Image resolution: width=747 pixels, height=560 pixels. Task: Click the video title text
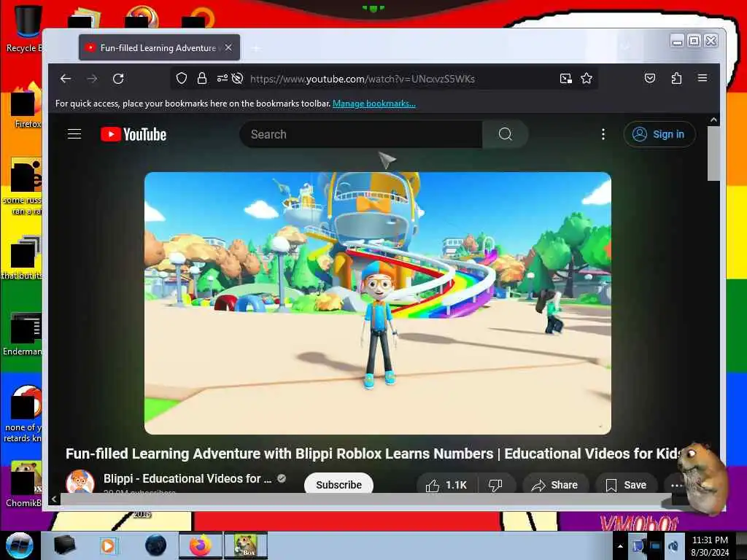[x=374, y=454]
